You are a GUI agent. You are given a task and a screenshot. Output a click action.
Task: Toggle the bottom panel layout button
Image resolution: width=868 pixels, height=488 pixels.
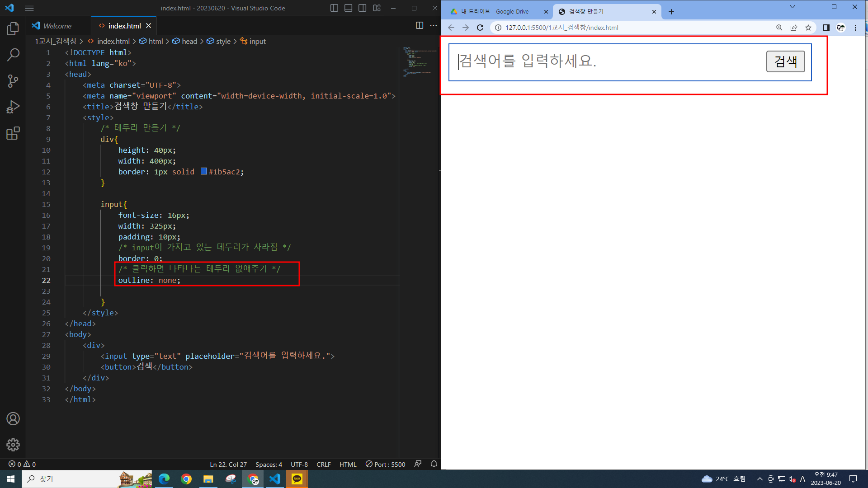(x=348, y=8)
